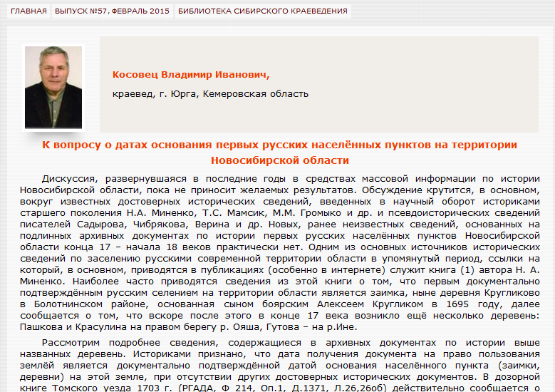The height and width of the screenshot is (392, 555).
Task: Click text line with писателей Садырова, Чибрякова
Action: (x=279, y=224)
